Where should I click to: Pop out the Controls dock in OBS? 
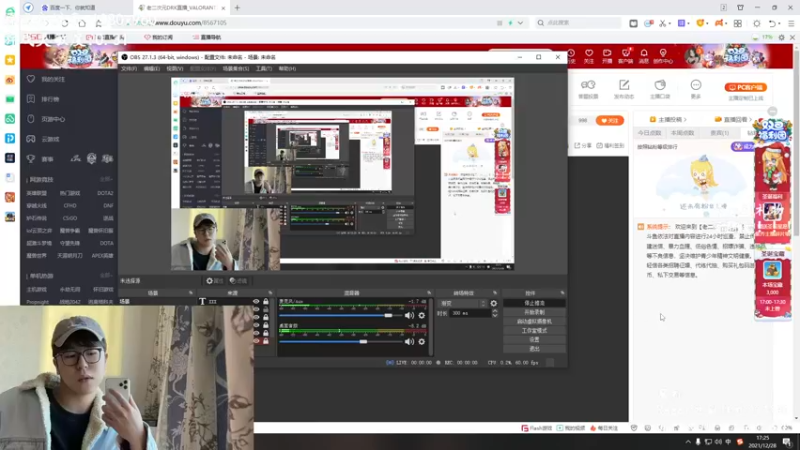562,293
